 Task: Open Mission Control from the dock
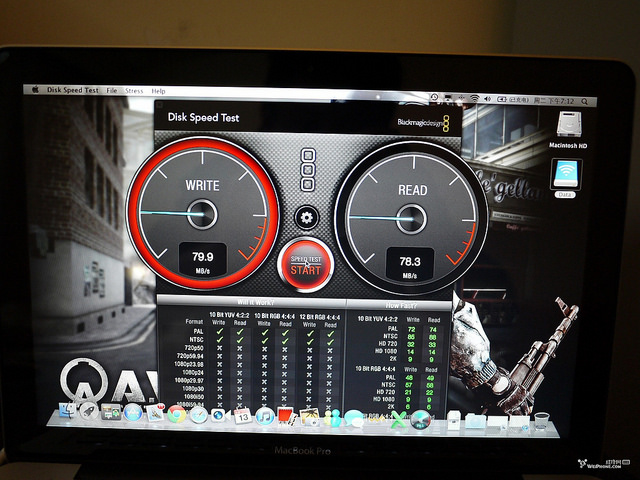tap(111, 412)
